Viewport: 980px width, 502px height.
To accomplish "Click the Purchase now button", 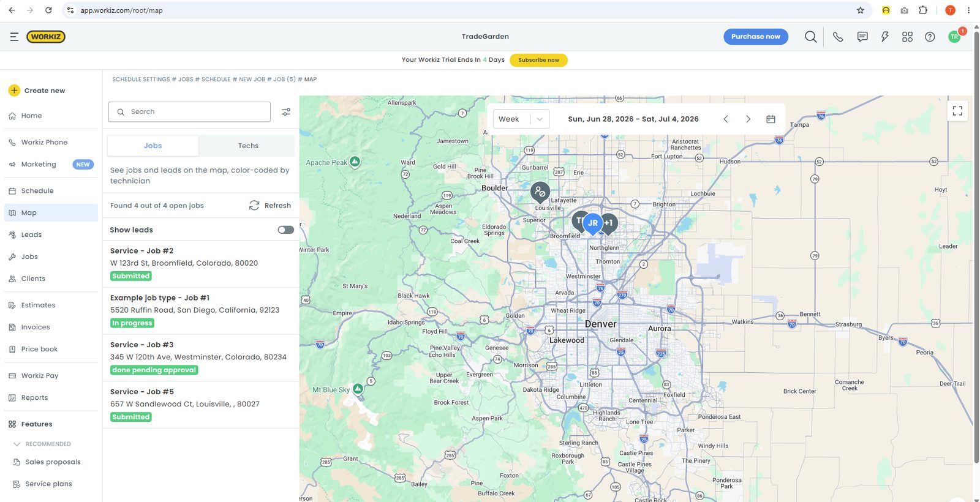I will (756, 37).
